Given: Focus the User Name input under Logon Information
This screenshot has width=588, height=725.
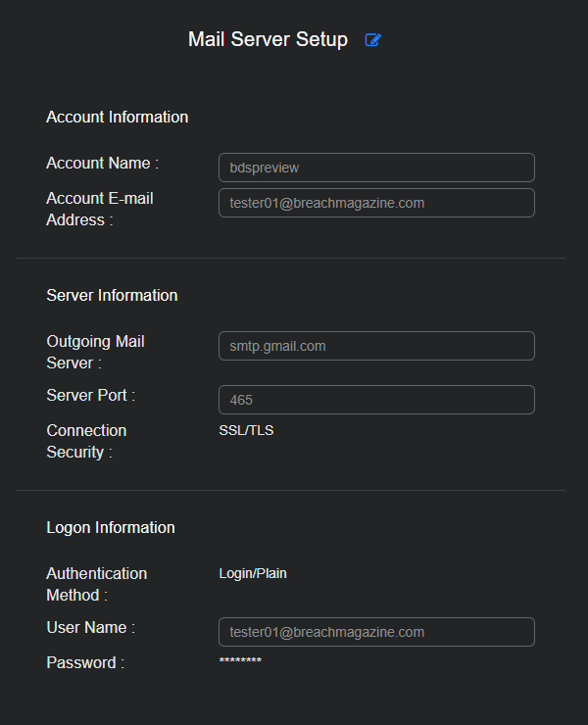Looking at the screenshot, I should [x=376, y=632].
